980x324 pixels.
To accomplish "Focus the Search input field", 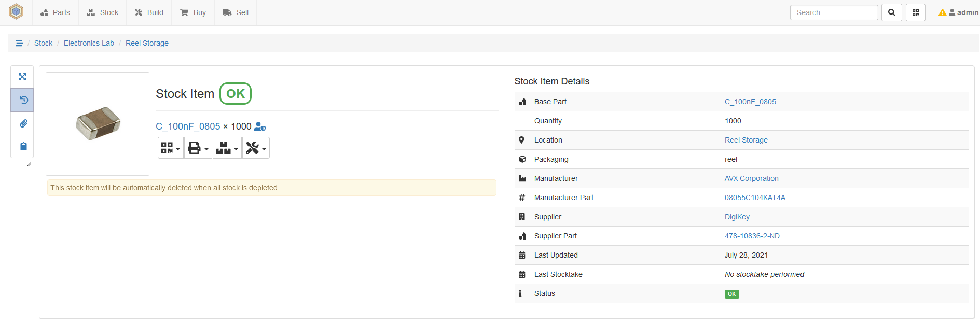I will tap(834, 12).
